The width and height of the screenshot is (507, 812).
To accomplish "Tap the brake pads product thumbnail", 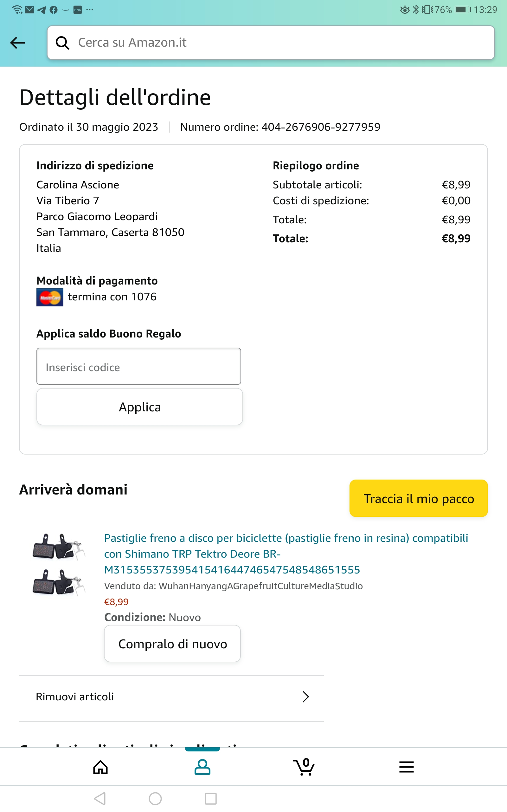I will click(x=59, y=564).
